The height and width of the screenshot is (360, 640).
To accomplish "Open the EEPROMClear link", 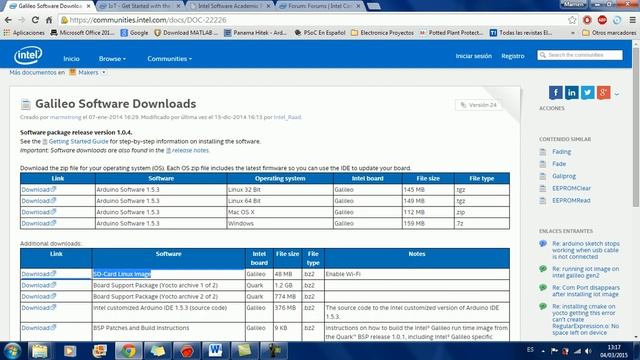I will click(571, 188).
